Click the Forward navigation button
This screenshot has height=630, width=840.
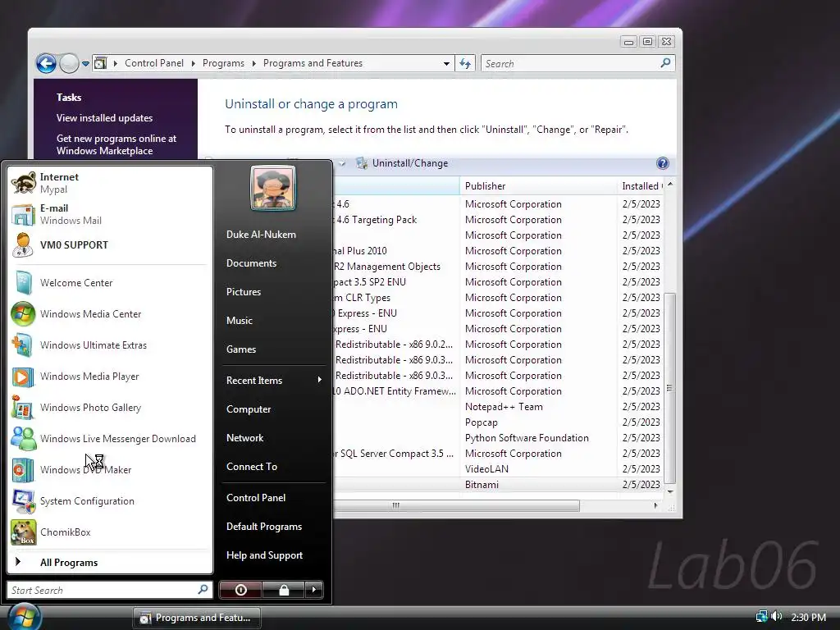(x=69, y=63)
